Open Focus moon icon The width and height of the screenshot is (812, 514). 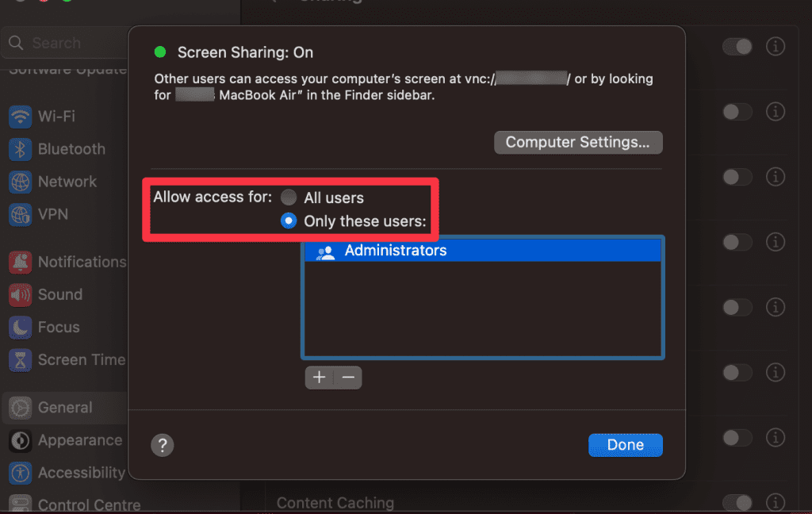tap(20, 327)
